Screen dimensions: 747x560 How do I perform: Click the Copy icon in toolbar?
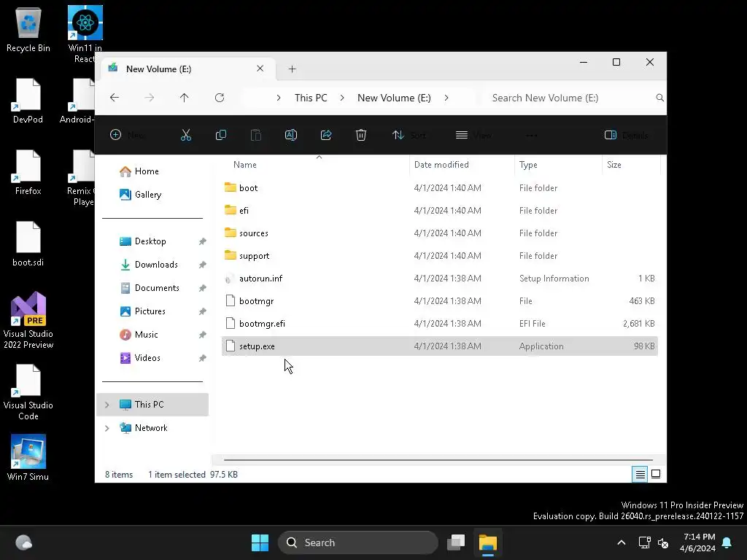coord(220,135)
